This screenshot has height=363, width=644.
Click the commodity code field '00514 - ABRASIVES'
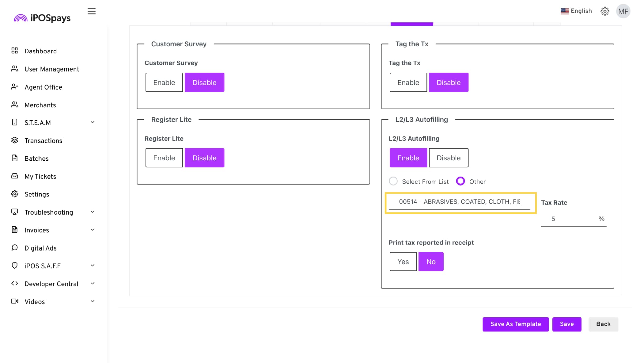[x=459, y=202]
